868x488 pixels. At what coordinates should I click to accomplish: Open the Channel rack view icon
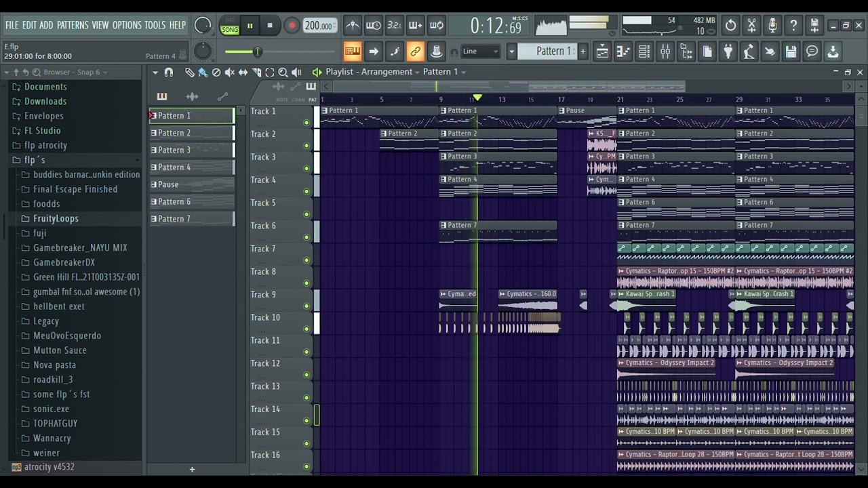644,52
